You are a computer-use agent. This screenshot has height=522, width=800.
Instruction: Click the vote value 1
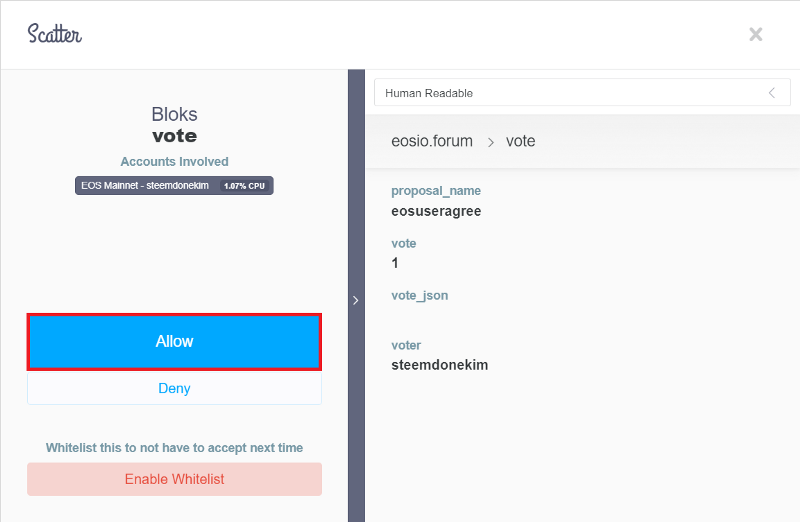point(395,263)
